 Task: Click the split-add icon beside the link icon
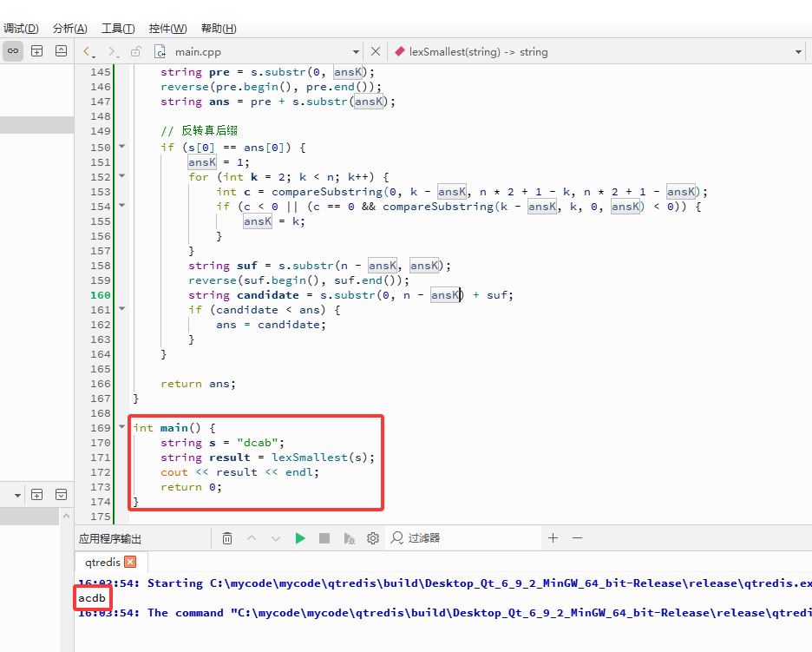pyautogui.click(x=36, y=51)
